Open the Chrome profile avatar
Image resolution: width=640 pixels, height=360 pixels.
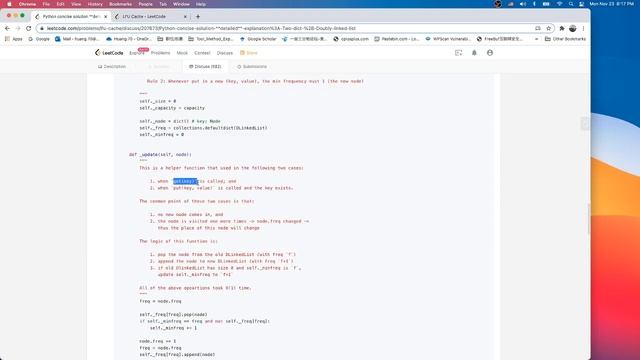click(573, 28)
